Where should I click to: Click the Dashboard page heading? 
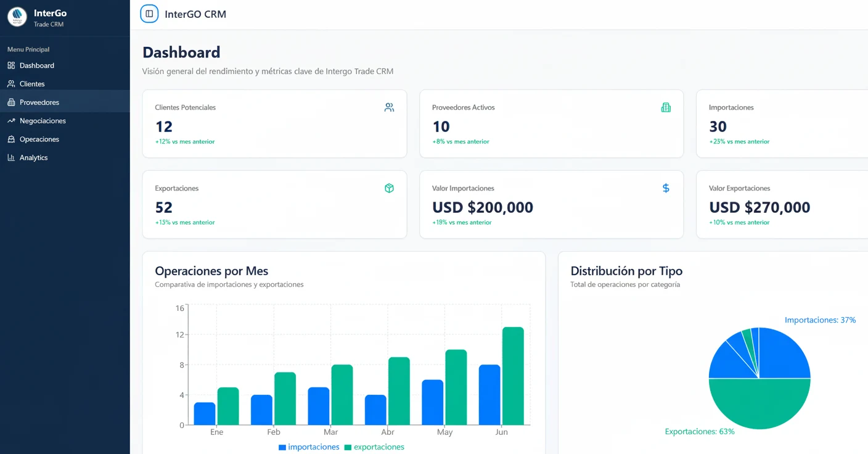coord(181,52)
